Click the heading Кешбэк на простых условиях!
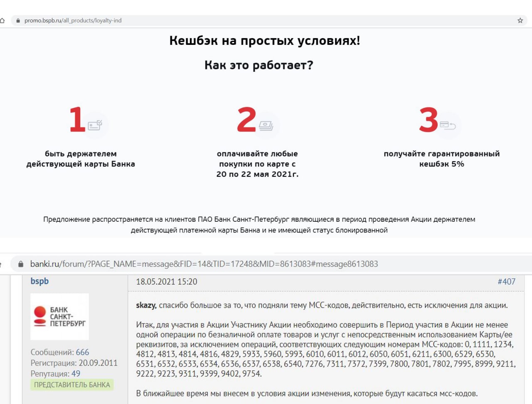 [x=265, y=41]
